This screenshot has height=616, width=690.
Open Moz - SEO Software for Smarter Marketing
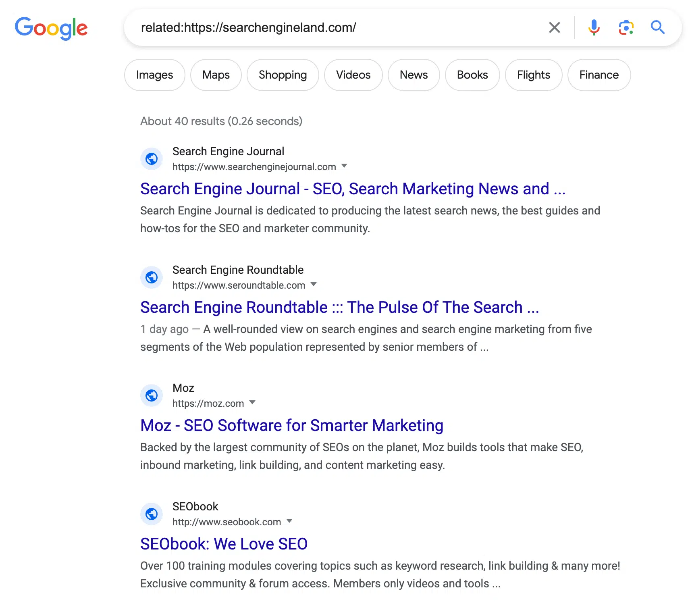[292, 425]
